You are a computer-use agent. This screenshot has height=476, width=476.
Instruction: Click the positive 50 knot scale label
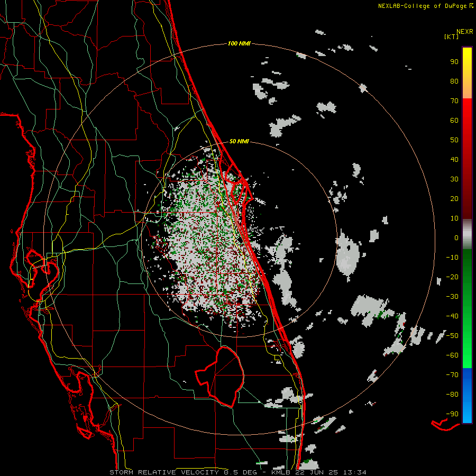(x=454, y=140)
